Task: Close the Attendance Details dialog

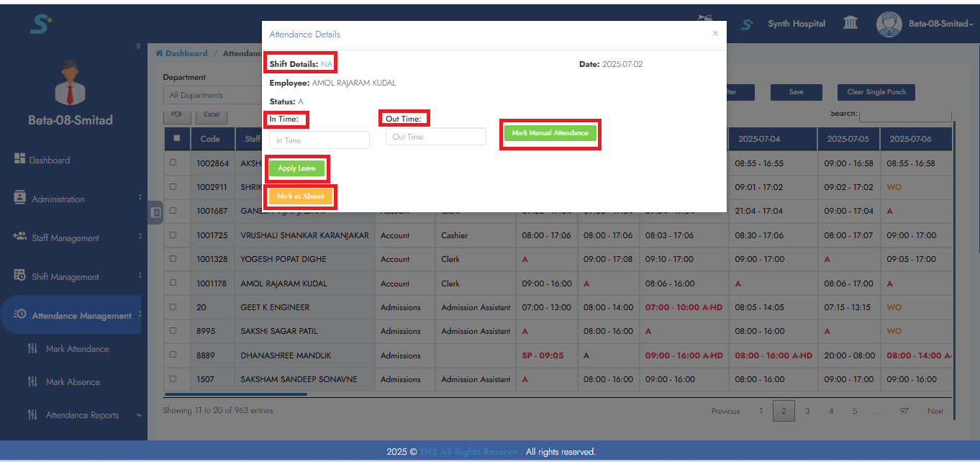Action: pyautogui.click(x=714, y=33)
